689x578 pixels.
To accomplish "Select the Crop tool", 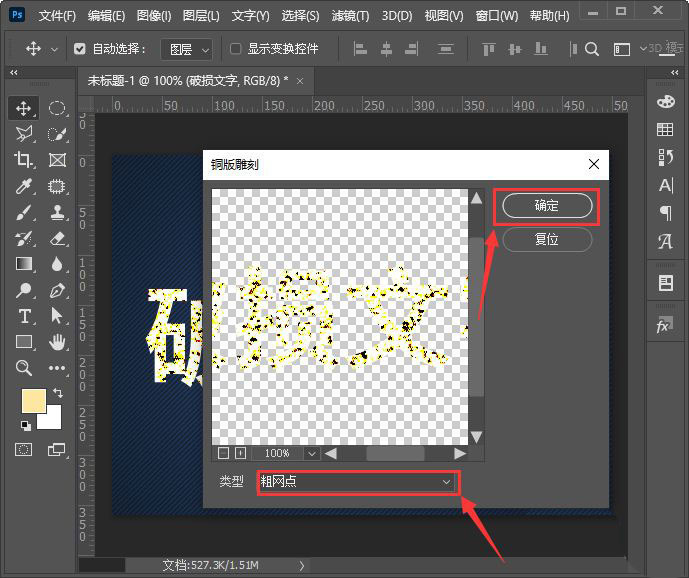I will (x=23, y=160).
